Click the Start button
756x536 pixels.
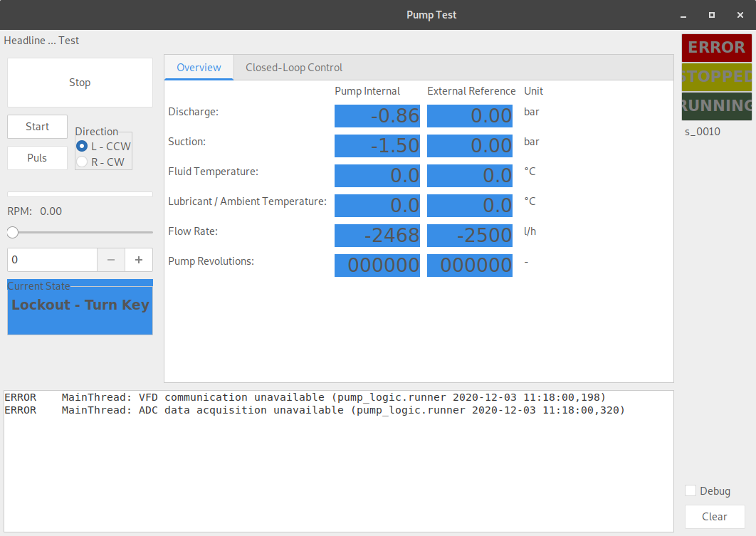(x=37, y=127)
